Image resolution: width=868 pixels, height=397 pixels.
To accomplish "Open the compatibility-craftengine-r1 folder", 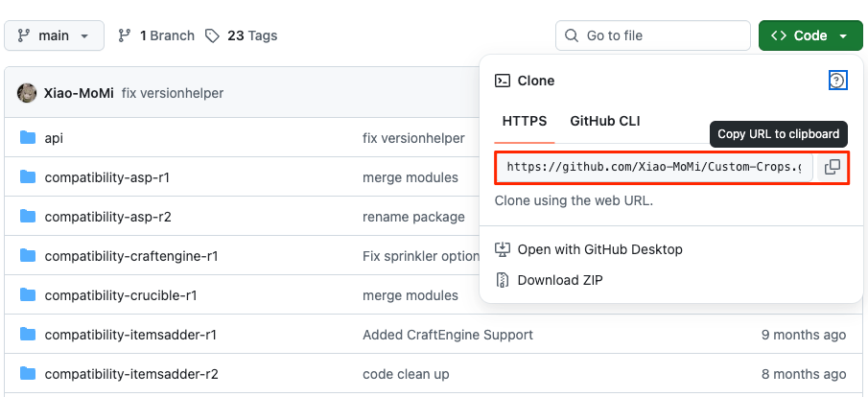I will pos(131,256).
